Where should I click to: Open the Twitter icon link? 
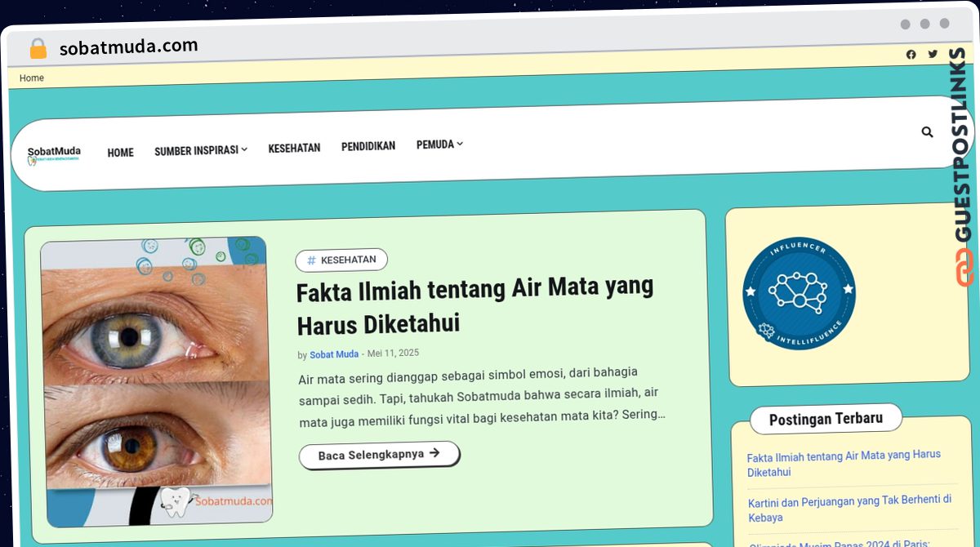tap(933, 54)
